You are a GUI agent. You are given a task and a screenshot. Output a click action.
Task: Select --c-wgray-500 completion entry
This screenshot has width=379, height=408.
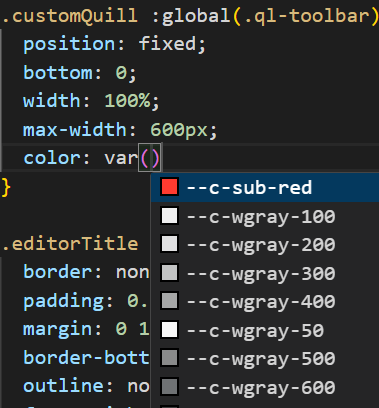pyautogui.click(x=265, y=358)
